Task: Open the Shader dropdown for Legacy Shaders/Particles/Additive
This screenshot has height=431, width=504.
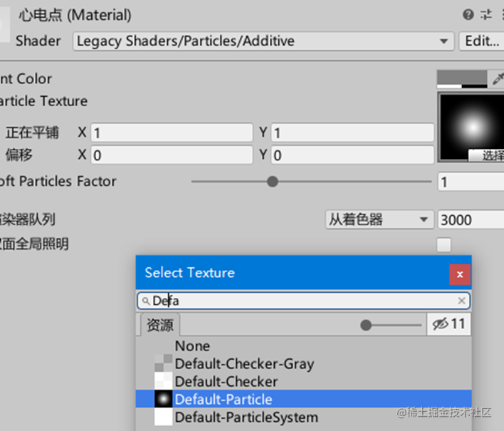Action: [263, 41]
